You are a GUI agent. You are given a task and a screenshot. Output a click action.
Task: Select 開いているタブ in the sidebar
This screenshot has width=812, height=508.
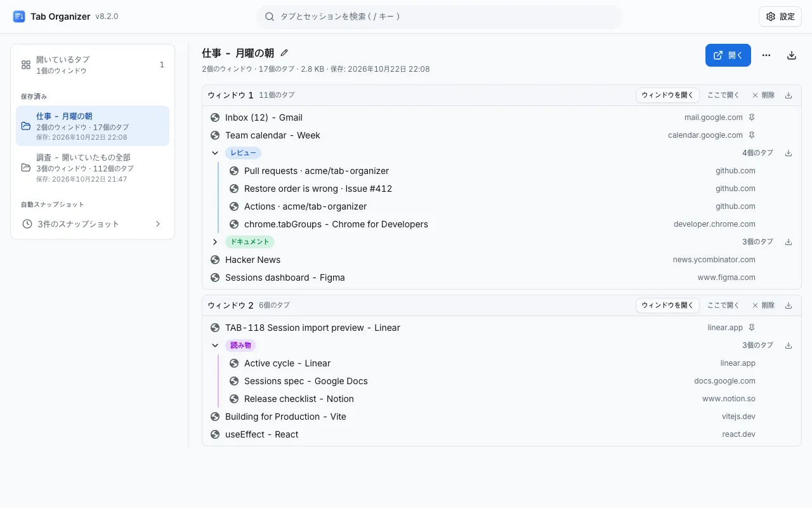coord(93,65)
